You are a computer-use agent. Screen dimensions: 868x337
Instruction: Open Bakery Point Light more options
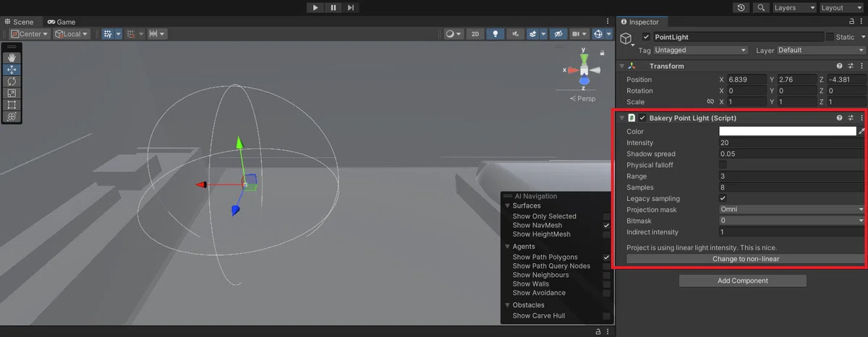pos(861,117)
